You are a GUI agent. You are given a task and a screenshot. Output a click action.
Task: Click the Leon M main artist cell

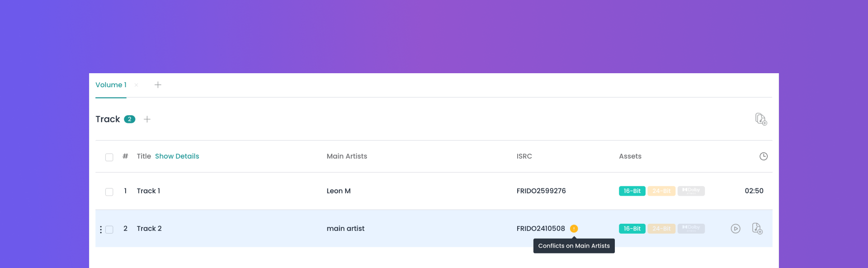pos(339,191)
